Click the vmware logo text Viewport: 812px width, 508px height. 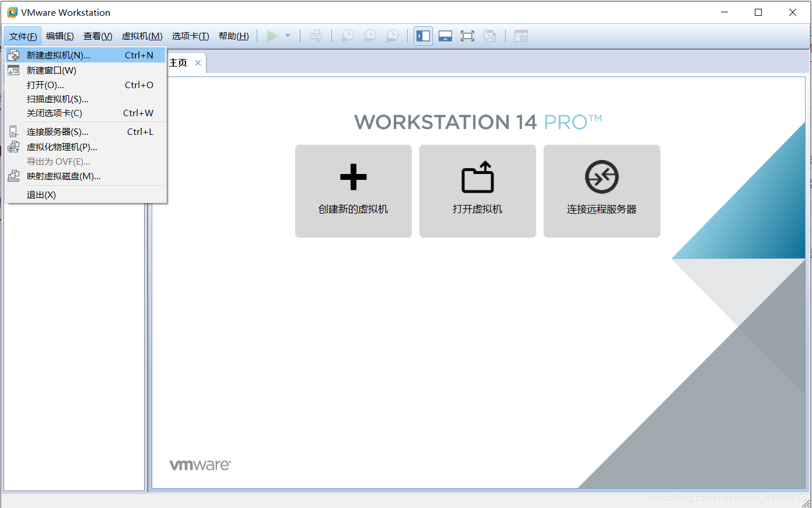coord(200,465)
